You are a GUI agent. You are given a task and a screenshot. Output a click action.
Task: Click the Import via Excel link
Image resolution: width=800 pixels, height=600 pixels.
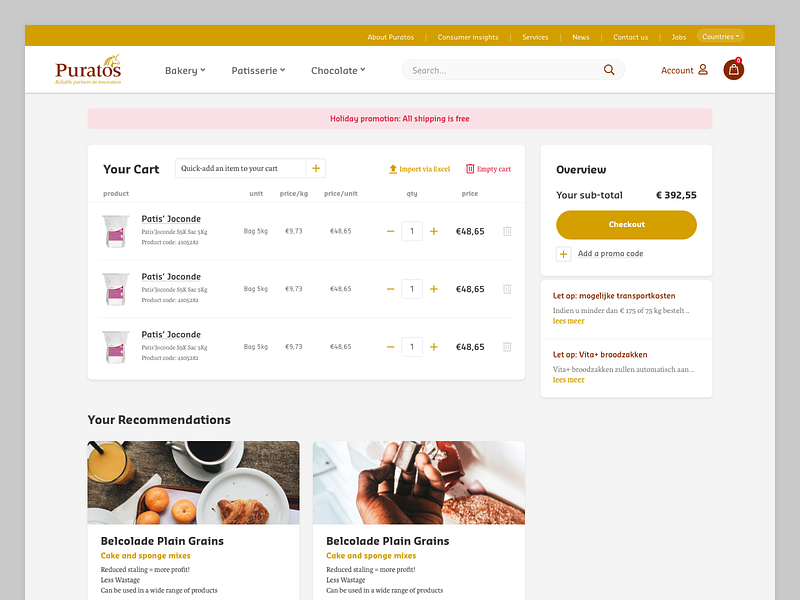pos(424,169)
